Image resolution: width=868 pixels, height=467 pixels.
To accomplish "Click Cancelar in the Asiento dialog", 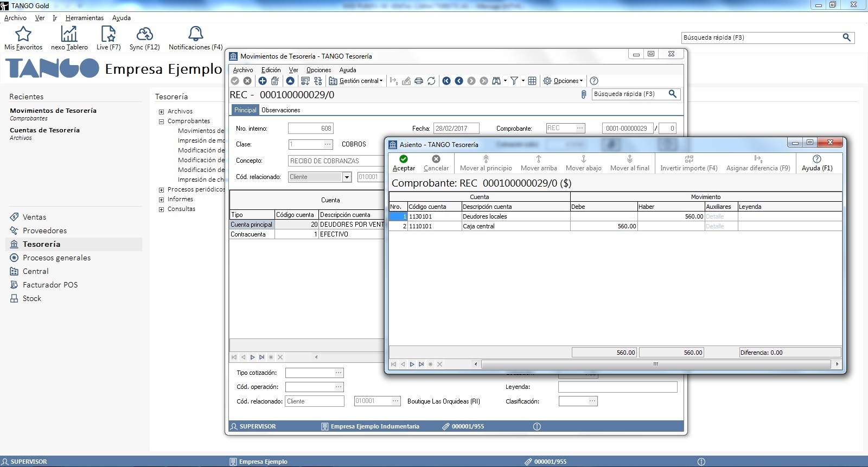I will pos(436,162).
